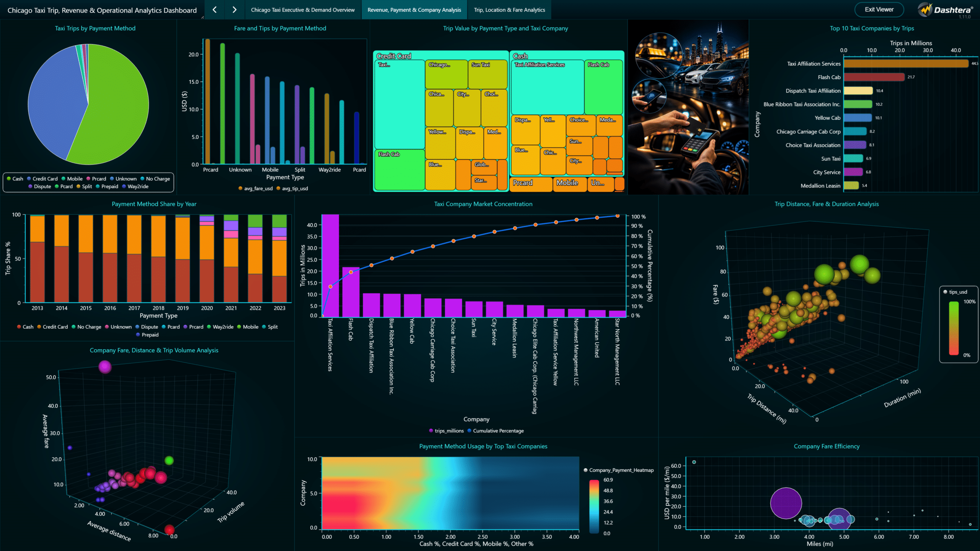980x551 pixels.
Task: Click the Company_Payment_Heatmap color scale
Action: [594, 506]
